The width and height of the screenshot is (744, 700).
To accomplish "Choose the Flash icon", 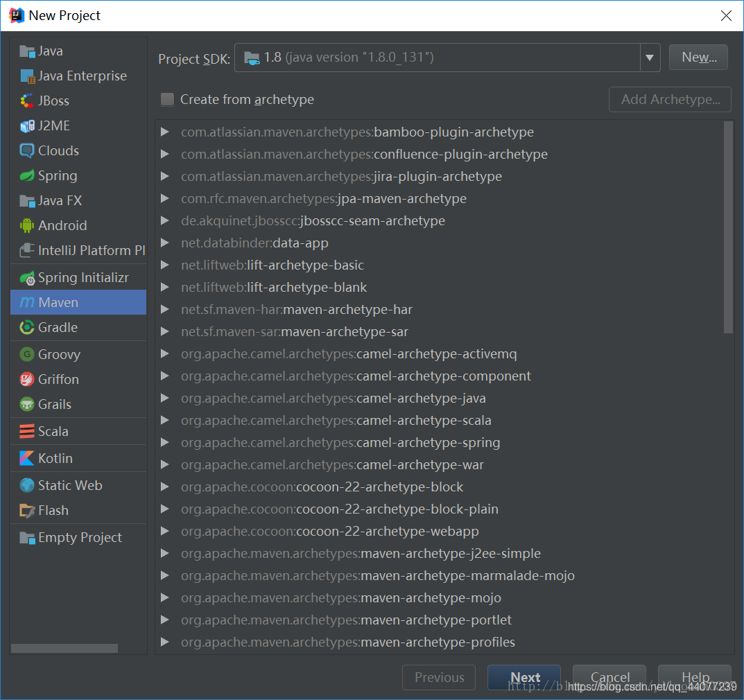I will pyautogui.click(x=27, y=511).
